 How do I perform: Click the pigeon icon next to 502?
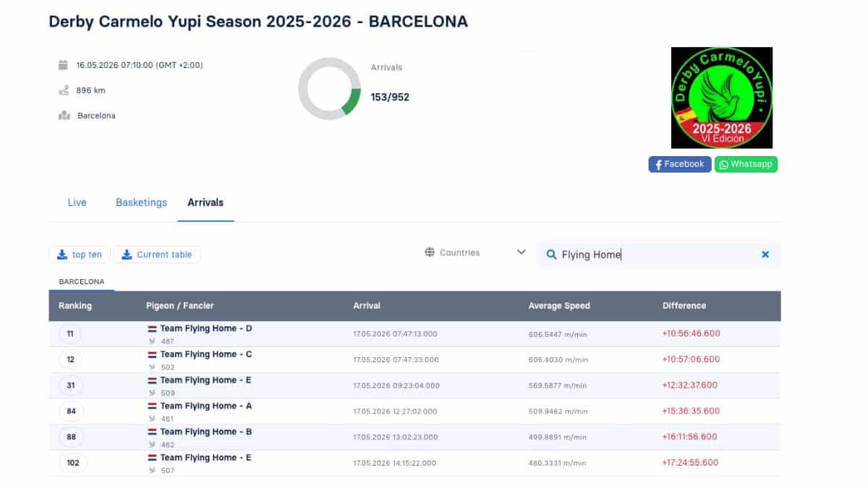click(x=152, y=367)
